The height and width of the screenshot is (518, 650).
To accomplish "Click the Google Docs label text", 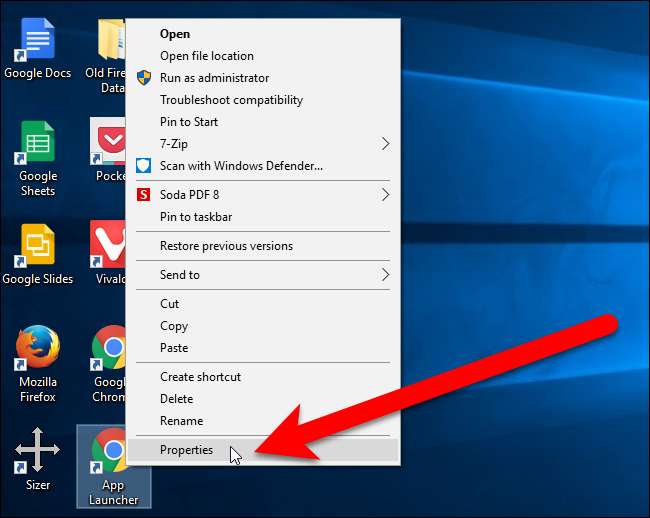I will pos(37,73).
